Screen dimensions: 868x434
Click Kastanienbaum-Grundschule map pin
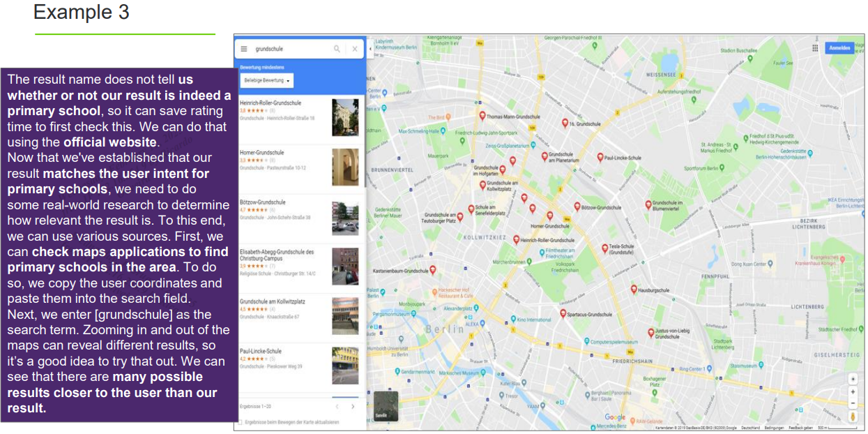tap(432, 269)
